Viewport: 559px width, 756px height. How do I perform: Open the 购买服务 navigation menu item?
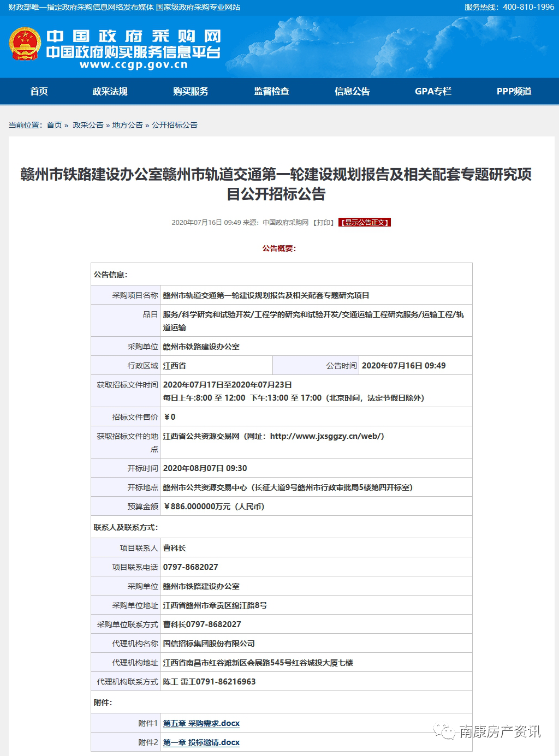[x=191, y=91]
